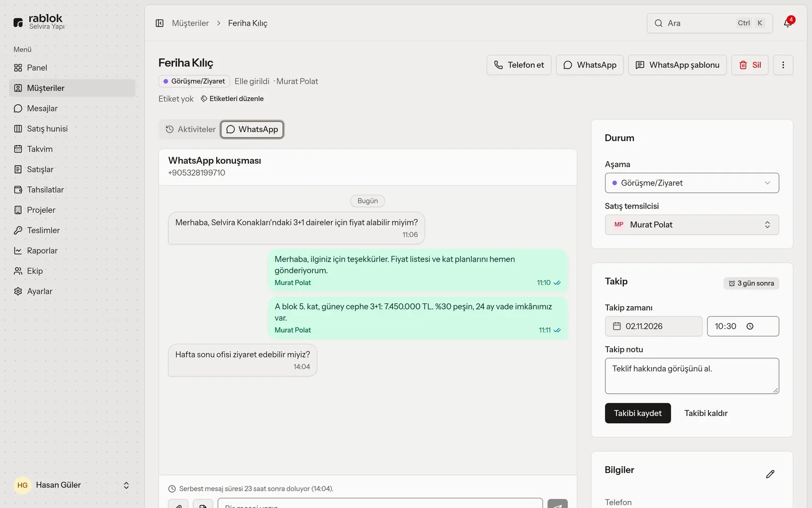Open WhatsApp şablonu button
This screenshot has width=812, height=508.
(678, 65)
